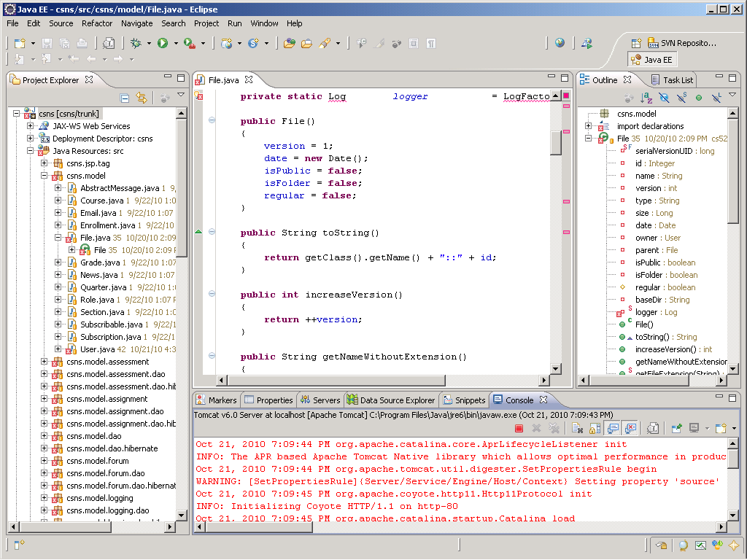Click the editor vertical scrollbar thumb
The image size is (747, 560).
click(556, 141)
